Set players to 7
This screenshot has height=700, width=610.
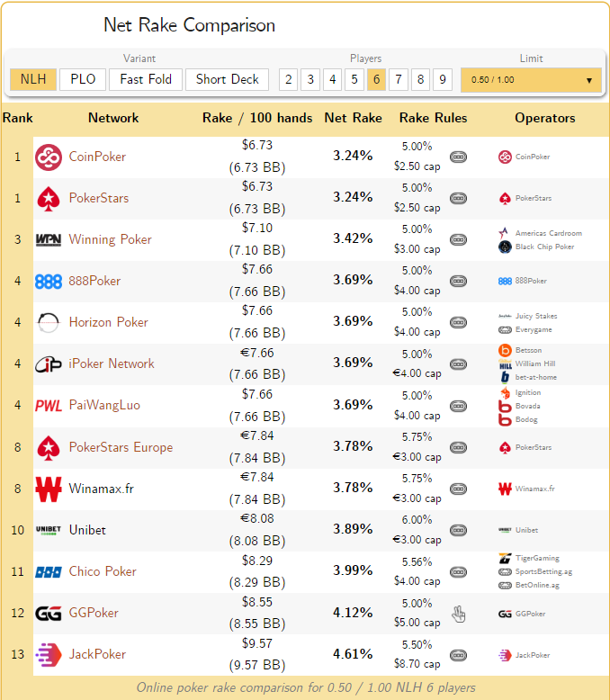click(x=399, y=79)
